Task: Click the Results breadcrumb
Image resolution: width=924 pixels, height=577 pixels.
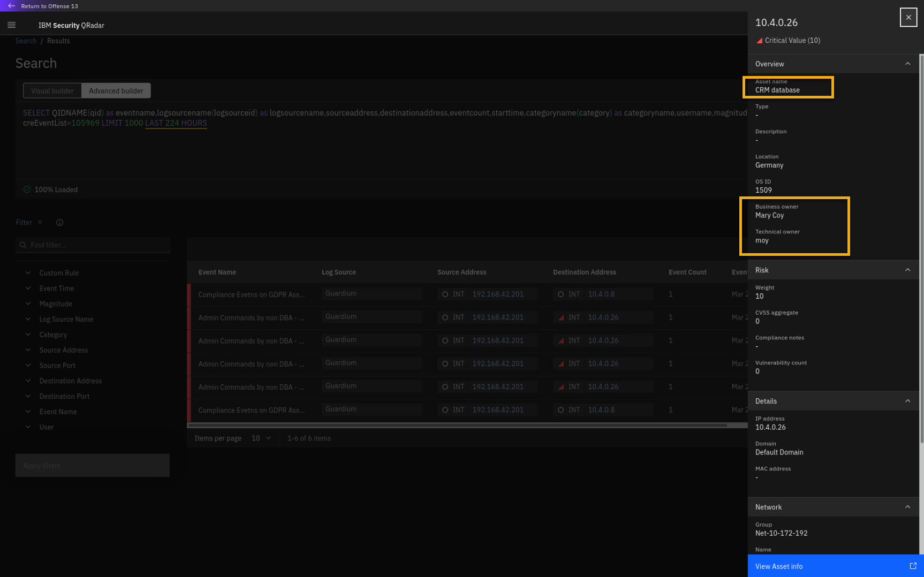Action: [58, 41]
